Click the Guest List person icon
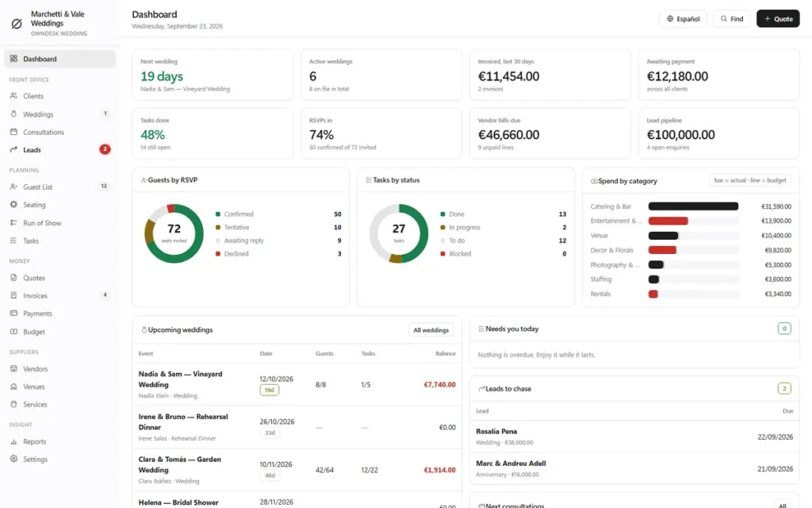Screen dimensions: 812x508 pos(13,187)
